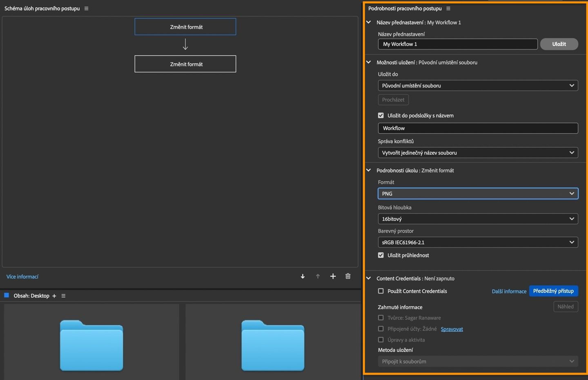Move the selected task up with arrow icon
The image size is (588, 380).
pyautogui.click(x=318, y=277)
